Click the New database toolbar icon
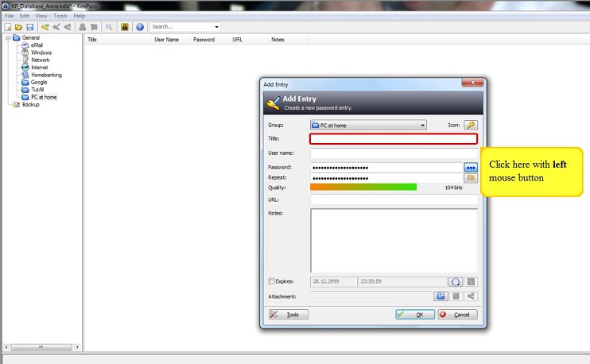 pos(8,27)
